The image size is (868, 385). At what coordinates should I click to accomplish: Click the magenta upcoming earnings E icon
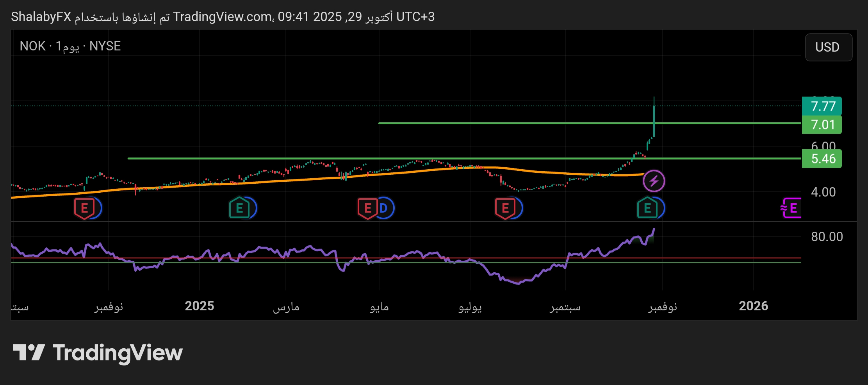click(792, 208)
